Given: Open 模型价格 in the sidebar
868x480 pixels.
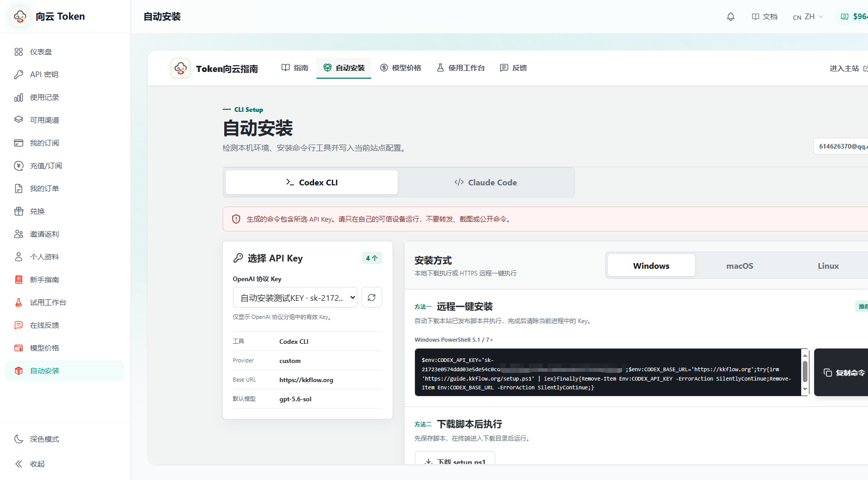Looking at the screenshot, I should point(64,348).
